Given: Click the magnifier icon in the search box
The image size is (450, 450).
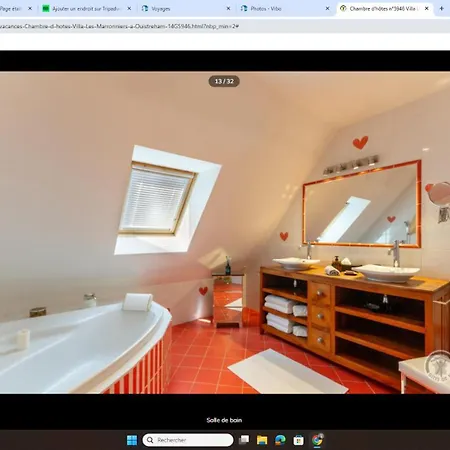Looking at the screenshot, I should (x=150, y=440).
